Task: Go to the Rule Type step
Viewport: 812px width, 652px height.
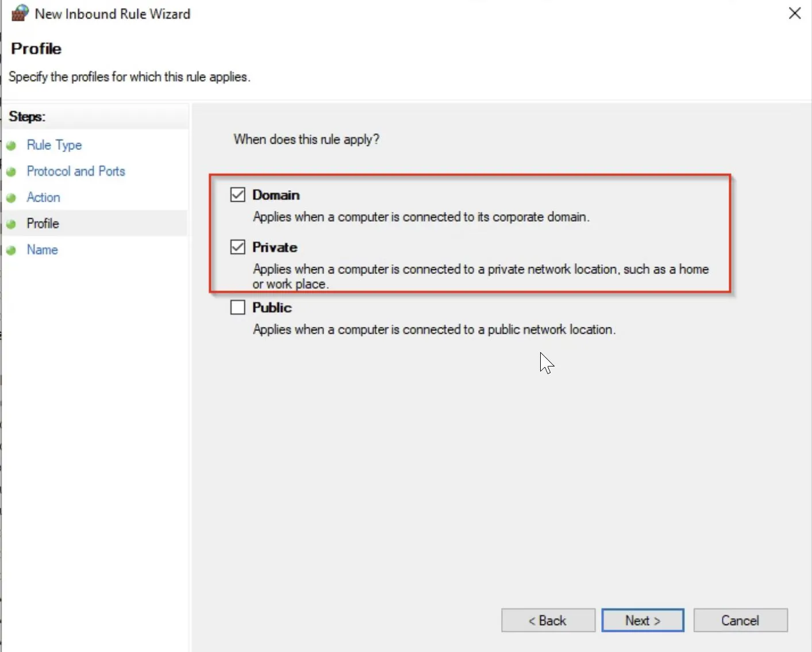Action: click(x=54, y=145)
